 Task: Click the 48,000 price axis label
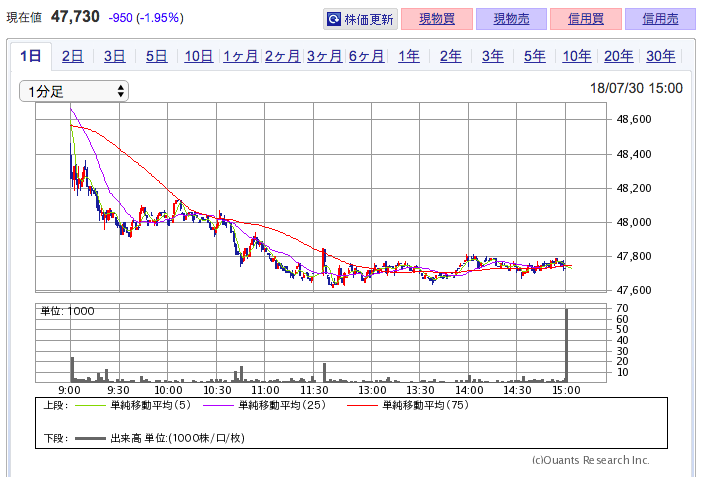click(634, 222)
